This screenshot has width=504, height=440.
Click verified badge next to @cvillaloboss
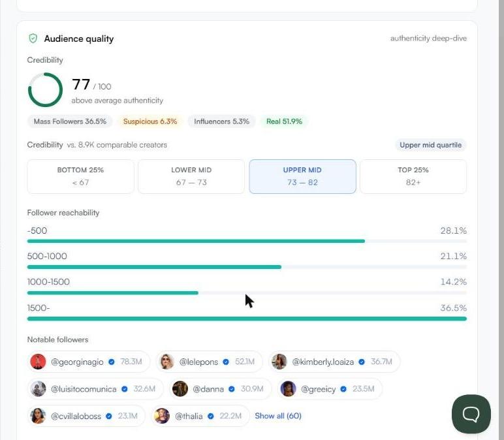109,416
